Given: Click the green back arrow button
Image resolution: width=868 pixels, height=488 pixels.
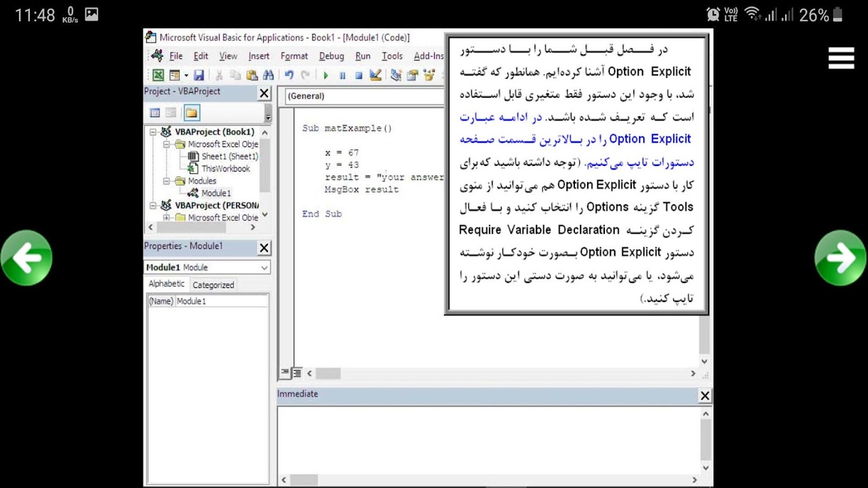Looking at the screenshot, I should tap(26, 258).
